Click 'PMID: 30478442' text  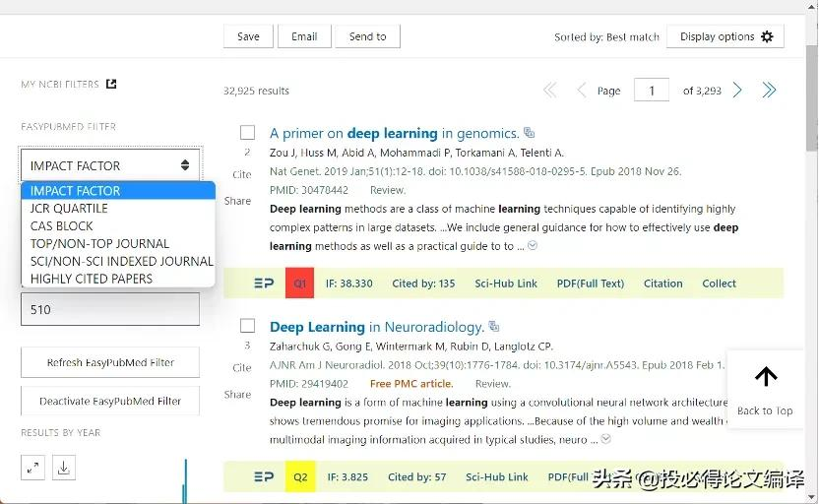tap(309, 190)
